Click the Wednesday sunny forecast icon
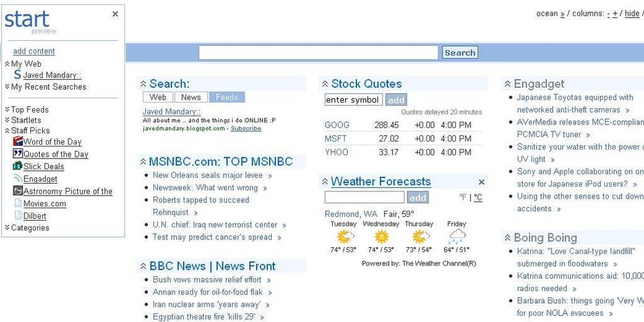644x322 pixels. click(382, 237)
